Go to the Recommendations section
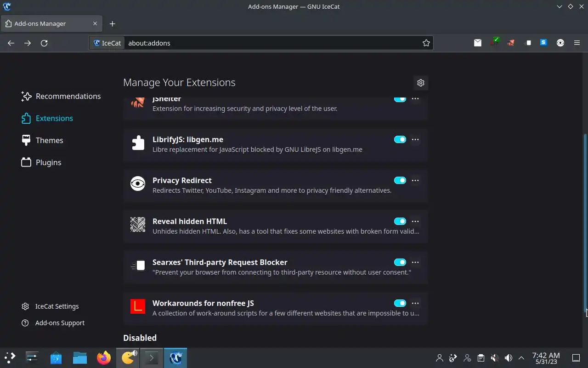This screenshot has width=588, height=368. pos(61,96)
